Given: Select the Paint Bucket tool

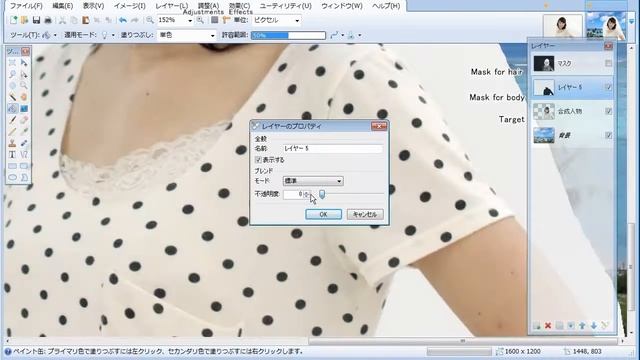Looking at the screenshot, I should coord(12,109).
